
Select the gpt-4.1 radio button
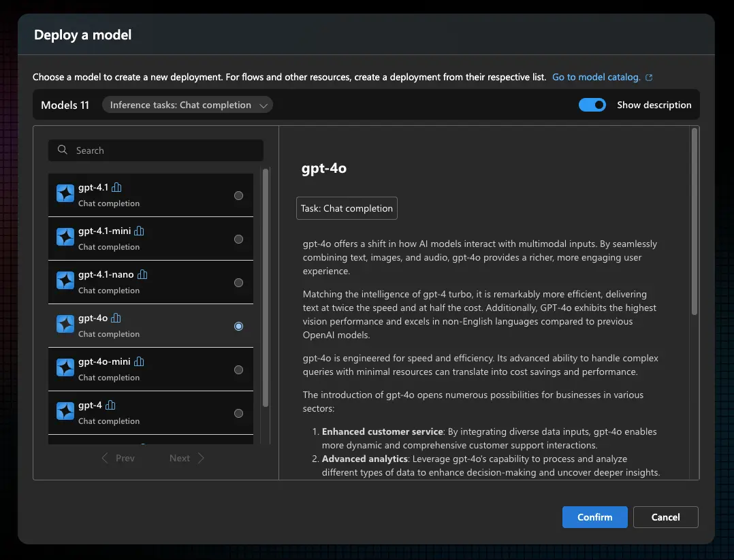(238, 195)
